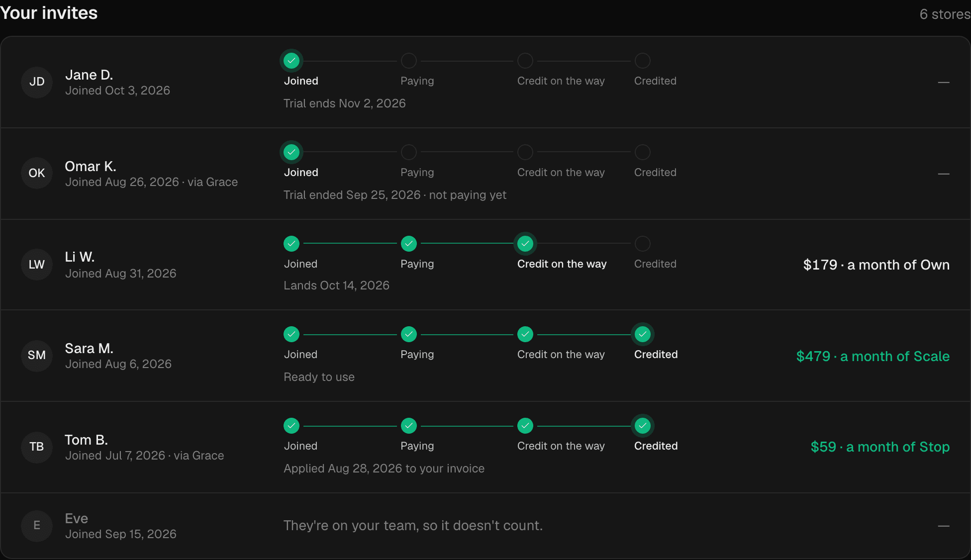Click Sara M.'s SM avatar

point(37,356)
